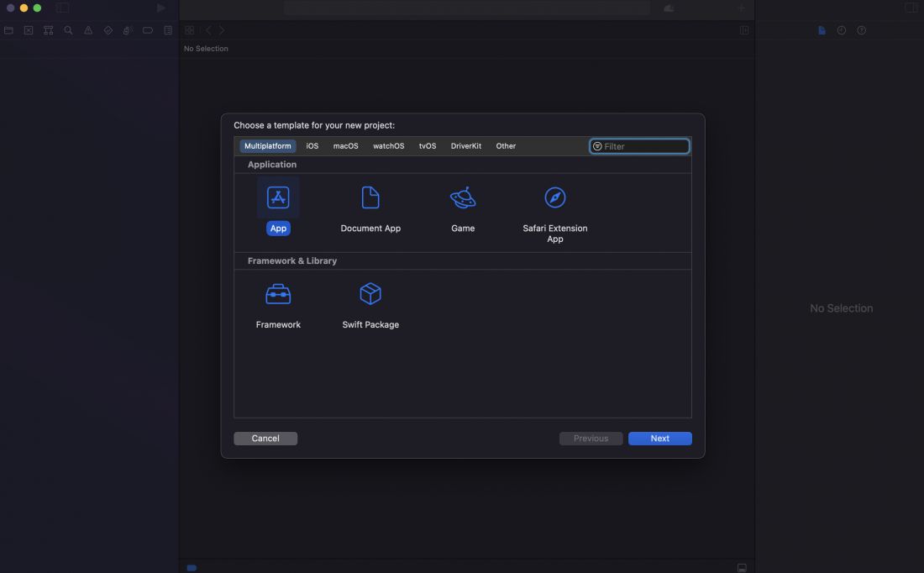Select the Document App template icon
This screenshot has height=573, width=924.
(370, 197)
